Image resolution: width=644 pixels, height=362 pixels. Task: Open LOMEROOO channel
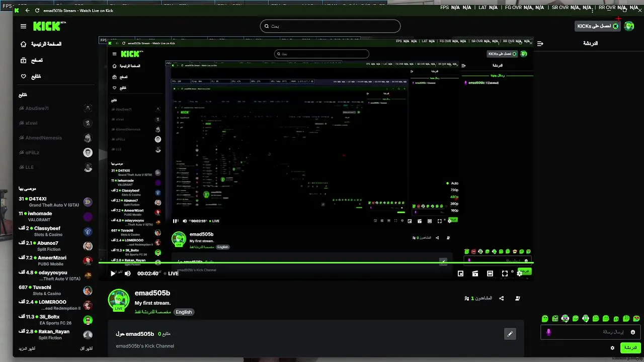[55, 305]
